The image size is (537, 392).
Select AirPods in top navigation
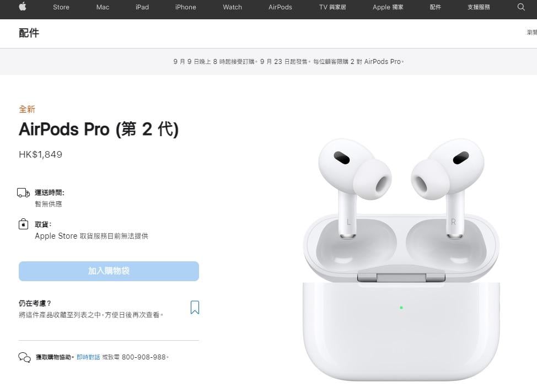[x=280, y=7]
